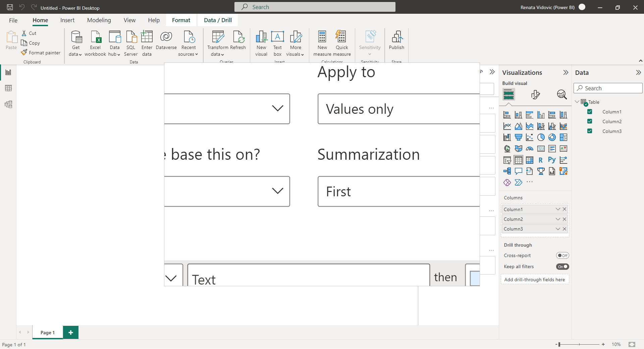Image resolution: width=644 pixels, height=349 pixels.
Task: Pick the decomposition tree visual
Action: [x=507, y=171]
